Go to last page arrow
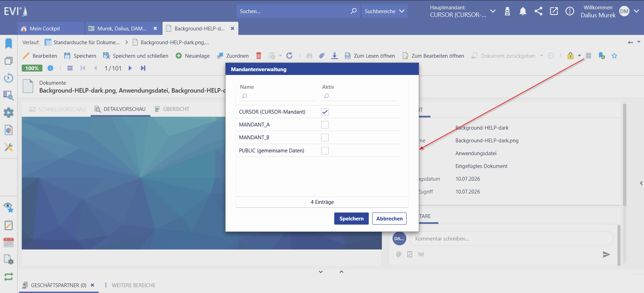The image size is (644, 293). (x=143, y=68)
